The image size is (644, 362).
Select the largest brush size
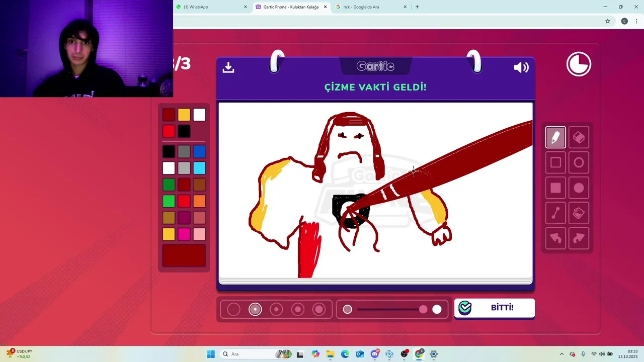(x=319, y=309)
